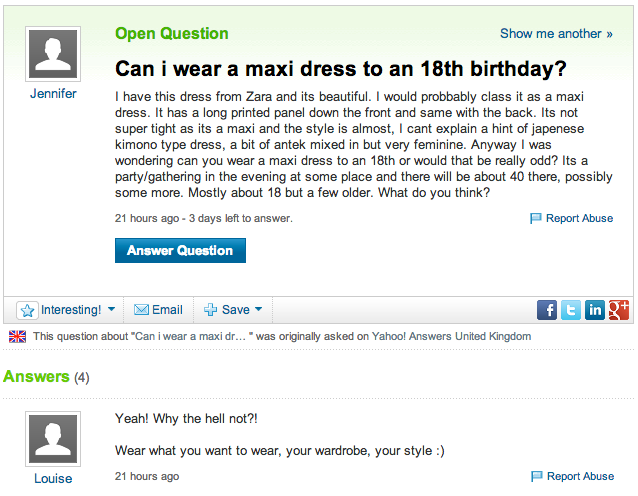
Task: Click the envelope Email icon
Action: coord(141,310)
